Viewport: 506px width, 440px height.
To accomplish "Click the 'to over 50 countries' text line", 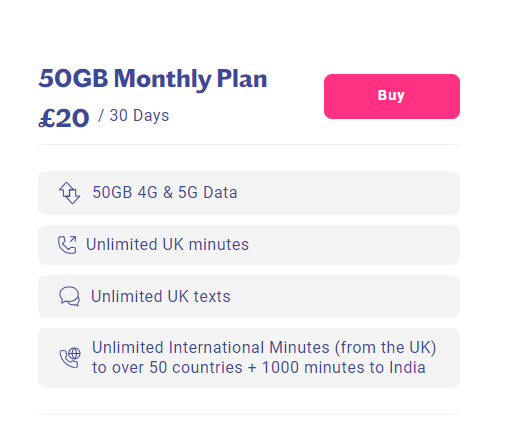I will [259, 367].
